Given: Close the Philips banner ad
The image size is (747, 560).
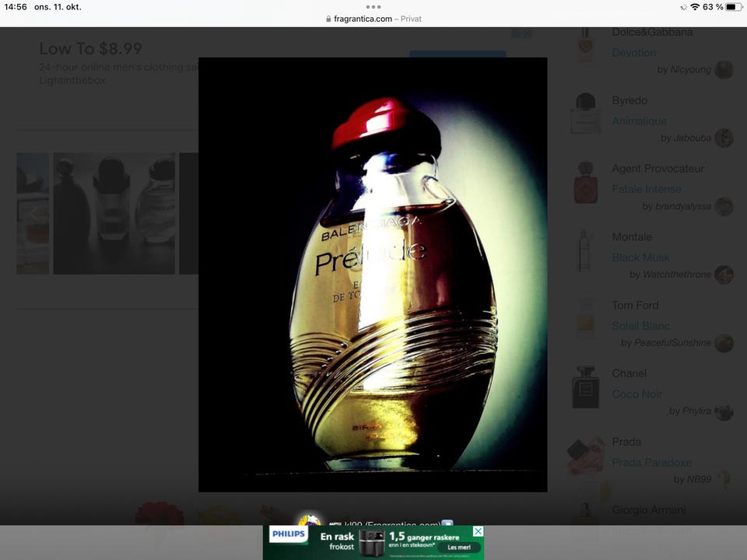Looking at the screenshot, I should coord(479,531).
